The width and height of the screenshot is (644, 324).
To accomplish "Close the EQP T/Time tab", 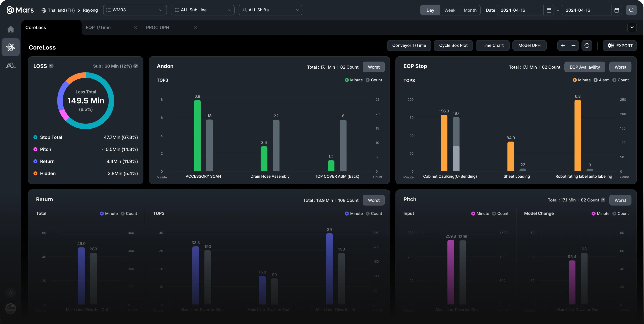I will click(x=135, y=27).
